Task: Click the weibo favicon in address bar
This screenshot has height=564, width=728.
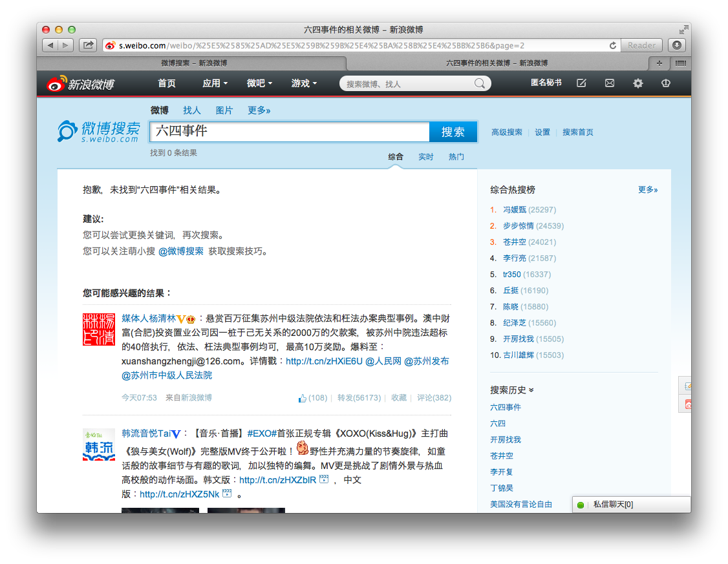Action: coord(110,45)
